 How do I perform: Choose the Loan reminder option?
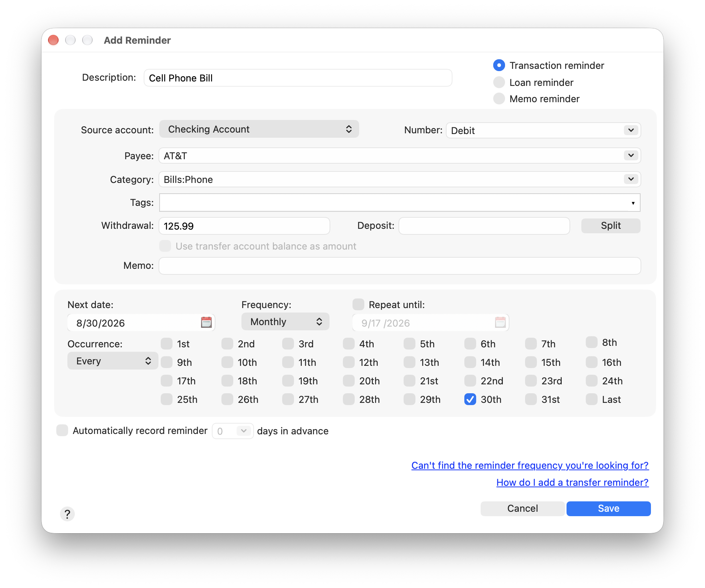click(499, 82)
